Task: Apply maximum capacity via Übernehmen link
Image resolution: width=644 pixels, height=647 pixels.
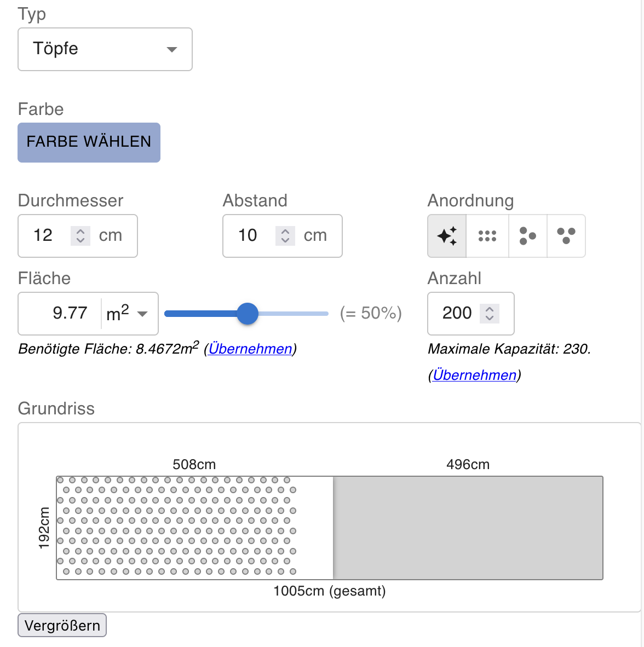Action: 474,375
